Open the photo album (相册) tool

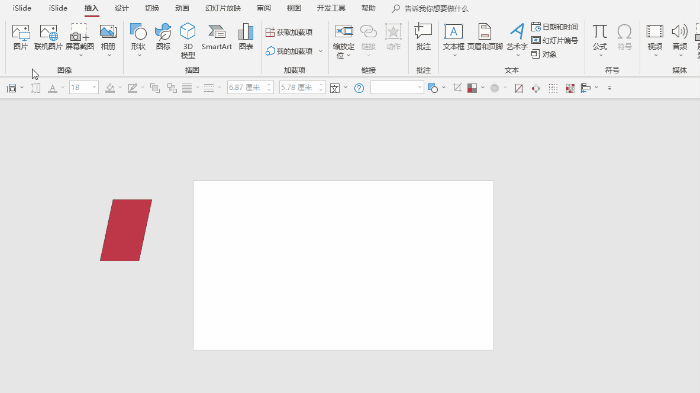108,37
